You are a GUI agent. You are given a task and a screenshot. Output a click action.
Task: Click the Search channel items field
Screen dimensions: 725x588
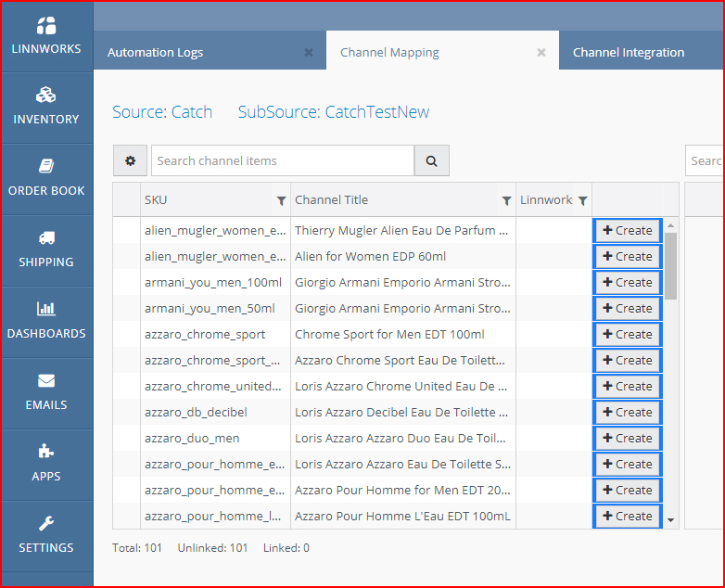coord(283,160)
